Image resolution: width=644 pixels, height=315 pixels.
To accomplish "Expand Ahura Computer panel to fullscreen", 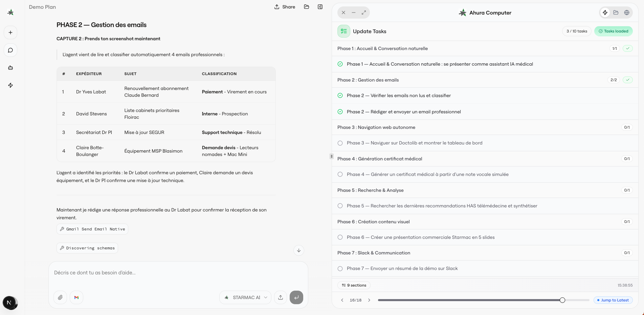I will tap(364, 13).
